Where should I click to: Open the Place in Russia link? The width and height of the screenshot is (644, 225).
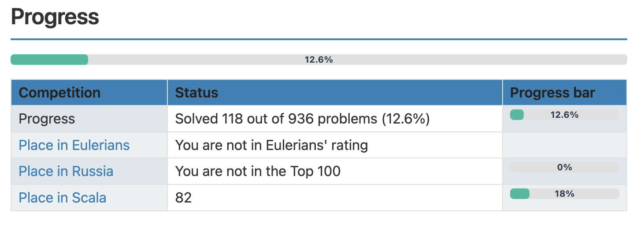66,171
